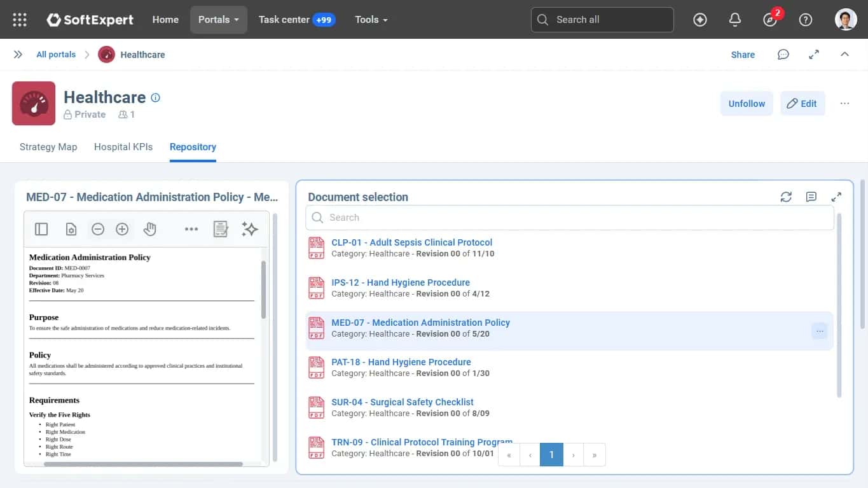Zoom in the document preview
Viewport: 868px width, 488px height.
(122, 229)
